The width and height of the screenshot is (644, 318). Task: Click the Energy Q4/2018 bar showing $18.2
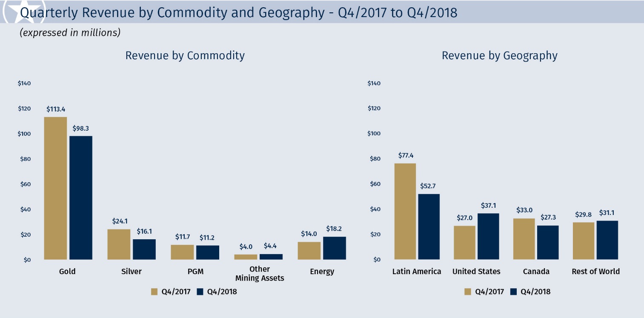tap(334, 248)
